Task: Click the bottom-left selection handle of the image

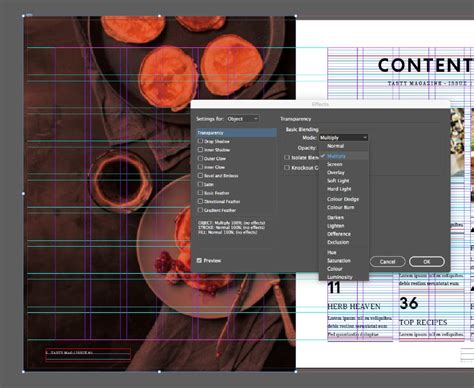Action: pyautogui.click(x=23, y=371)
